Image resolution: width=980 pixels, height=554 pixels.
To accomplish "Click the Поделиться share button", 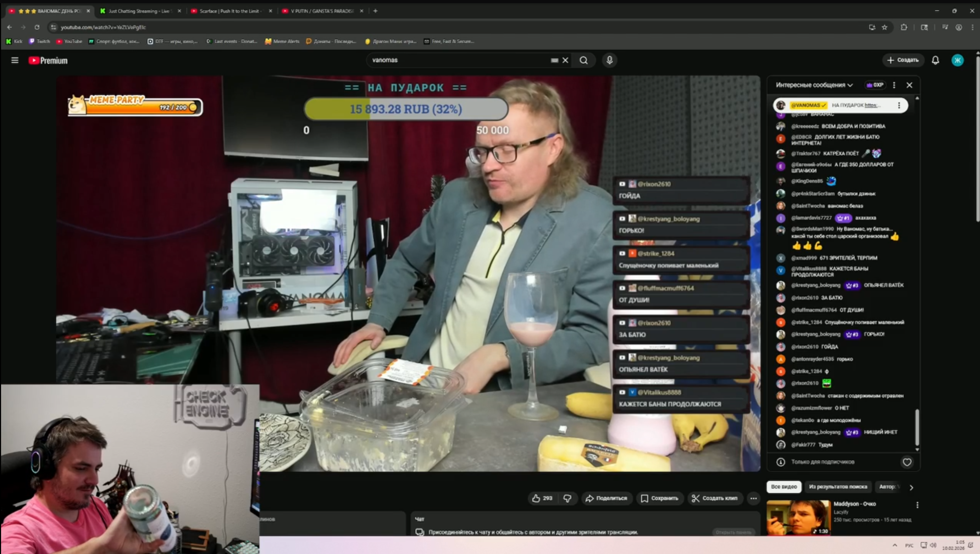I will (x=607, y=498).
